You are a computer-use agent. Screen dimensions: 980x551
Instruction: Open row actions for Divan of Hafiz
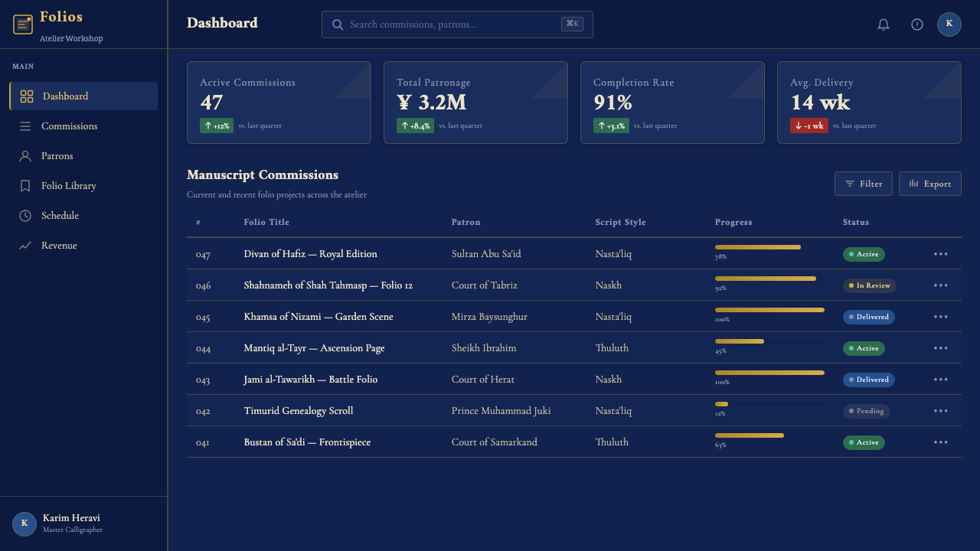click(941, 254)
